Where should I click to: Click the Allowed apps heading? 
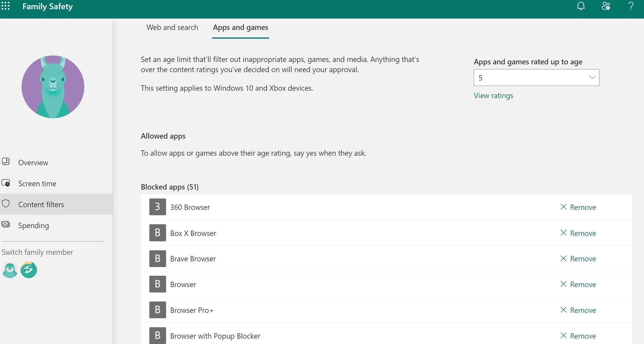(x=163, y=136)
